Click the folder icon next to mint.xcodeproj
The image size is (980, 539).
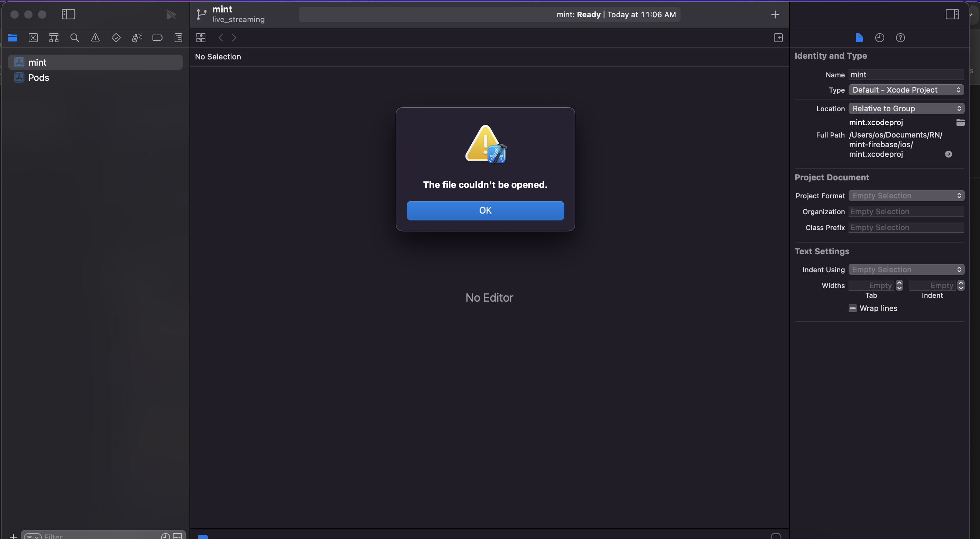click(960, 122)
